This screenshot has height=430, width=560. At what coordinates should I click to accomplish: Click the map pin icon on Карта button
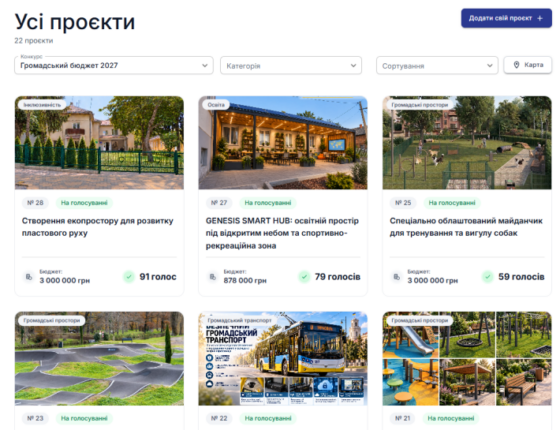(516, 65)
